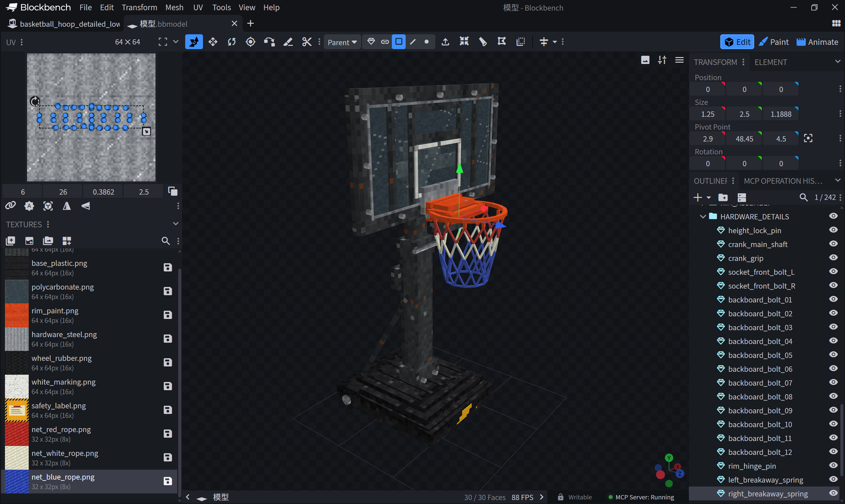Open the Parent transform space dropdown
845x504 pixels.
coord(342,42)
